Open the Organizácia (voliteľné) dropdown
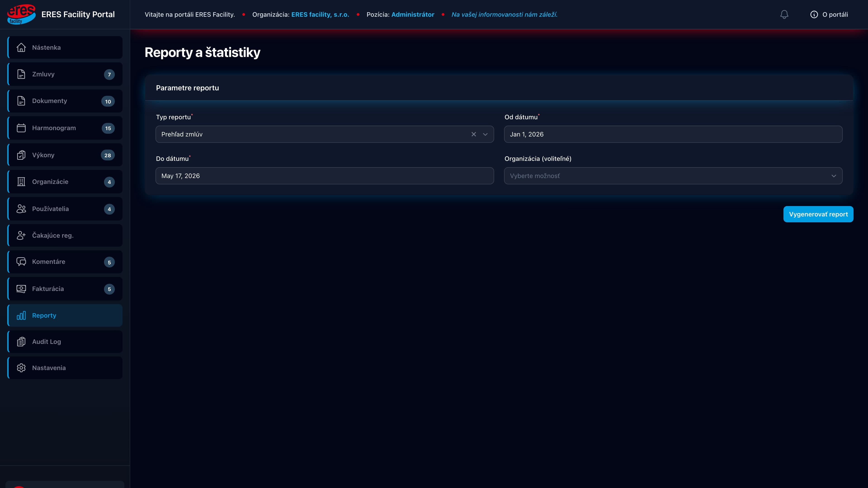868x488 pixels. click(x=673, y=176)
